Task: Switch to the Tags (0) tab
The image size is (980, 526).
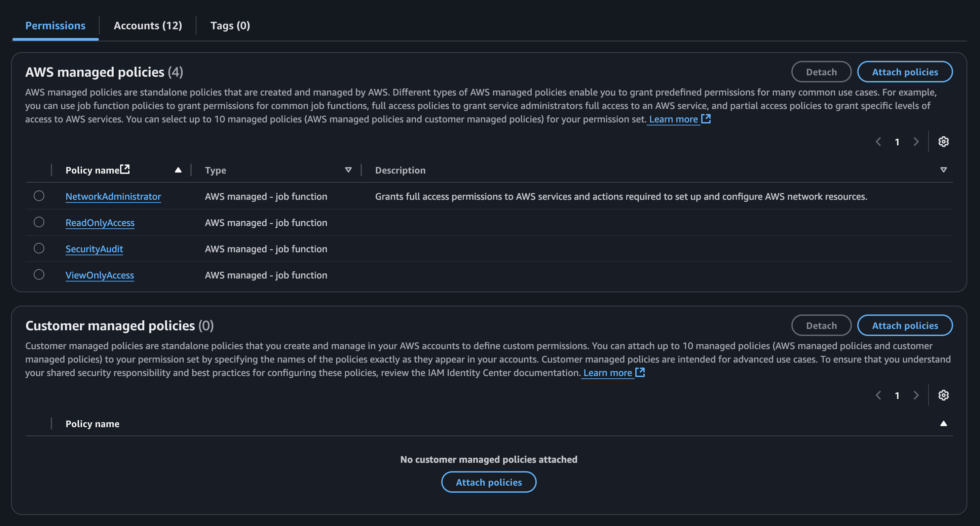Action: pos(230,26)
